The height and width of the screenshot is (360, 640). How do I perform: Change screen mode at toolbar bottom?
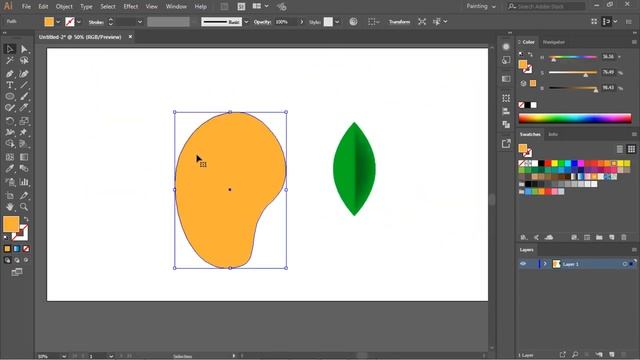pyautogui.click(x=17, y=272)
